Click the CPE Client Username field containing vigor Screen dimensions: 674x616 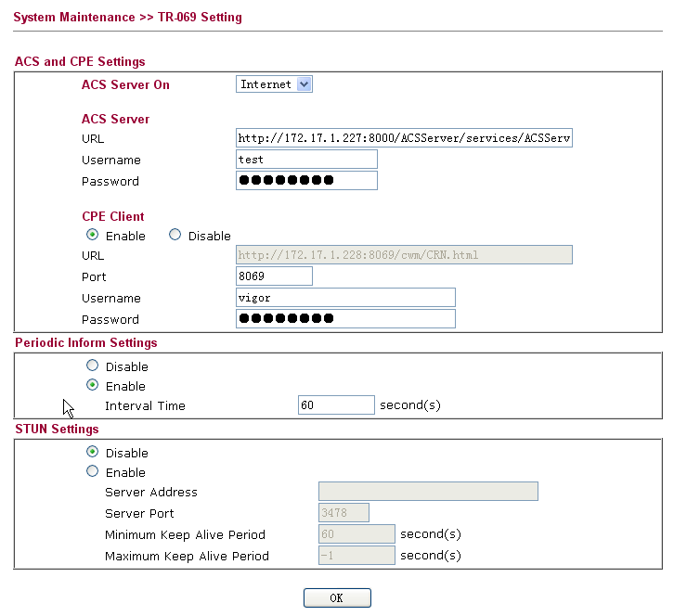click(345, 297)
